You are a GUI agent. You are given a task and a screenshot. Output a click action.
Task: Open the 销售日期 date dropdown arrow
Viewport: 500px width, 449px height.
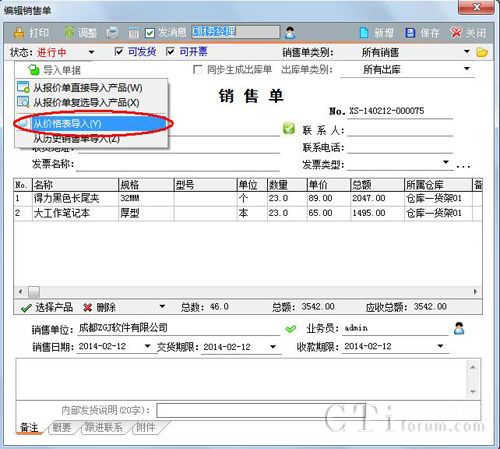pos(147,346)
